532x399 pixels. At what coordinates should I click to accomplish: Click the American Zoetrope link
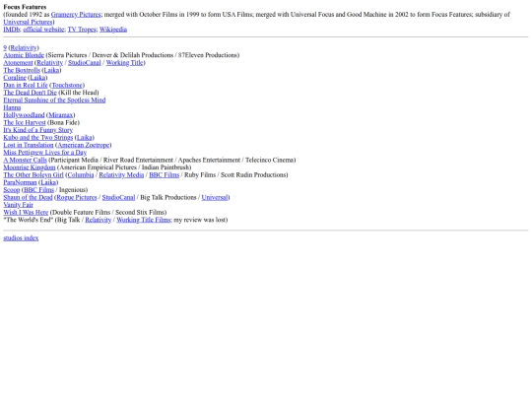coord(84,145)
